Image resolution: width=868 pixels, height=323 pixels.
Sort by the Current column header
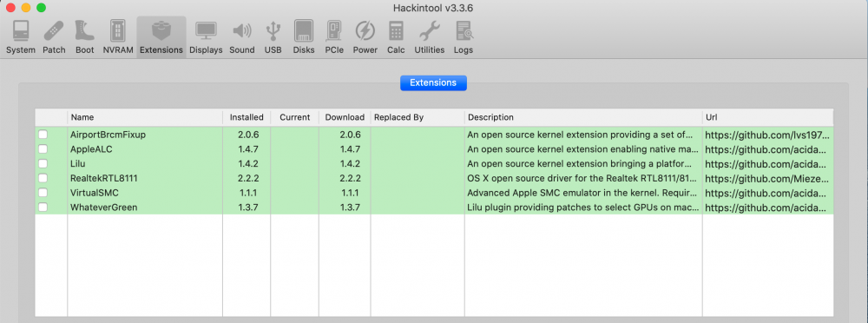coord(295,117)
